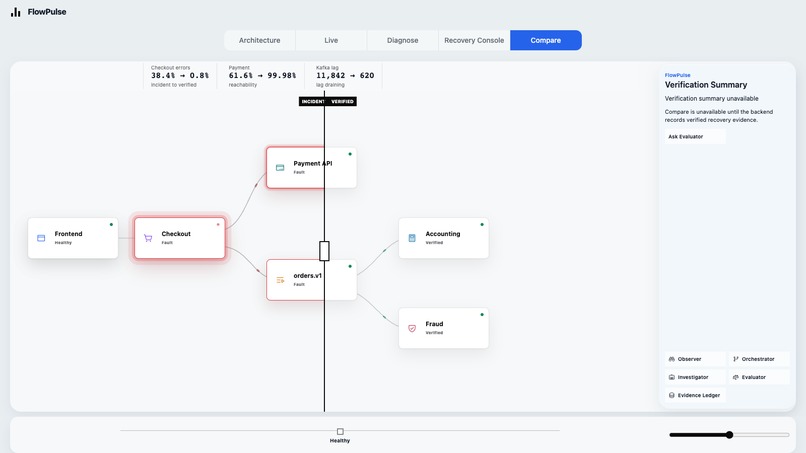Click the Evidence Ledger database icon

click(x=671, y=395)
